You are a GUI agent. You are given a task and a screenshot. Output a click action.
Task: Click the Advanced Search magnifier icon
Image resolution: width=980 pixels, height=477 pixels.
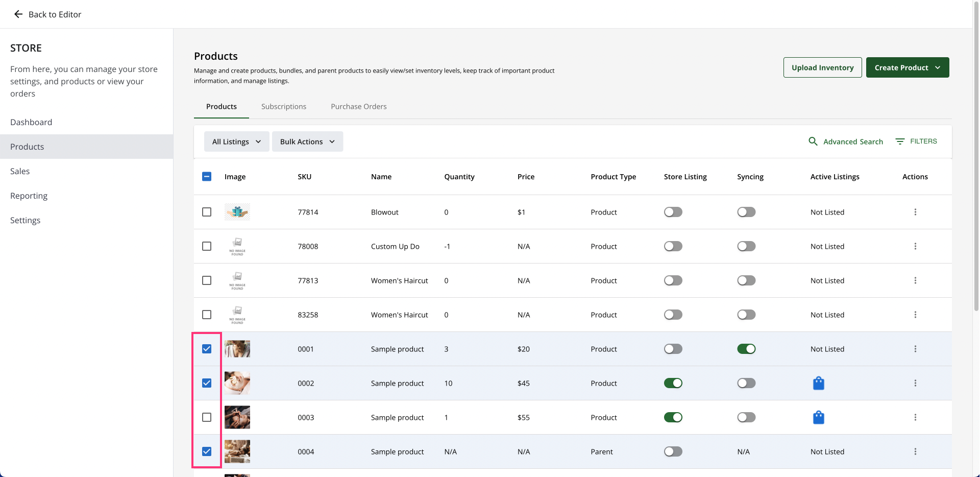coord(813,141)
